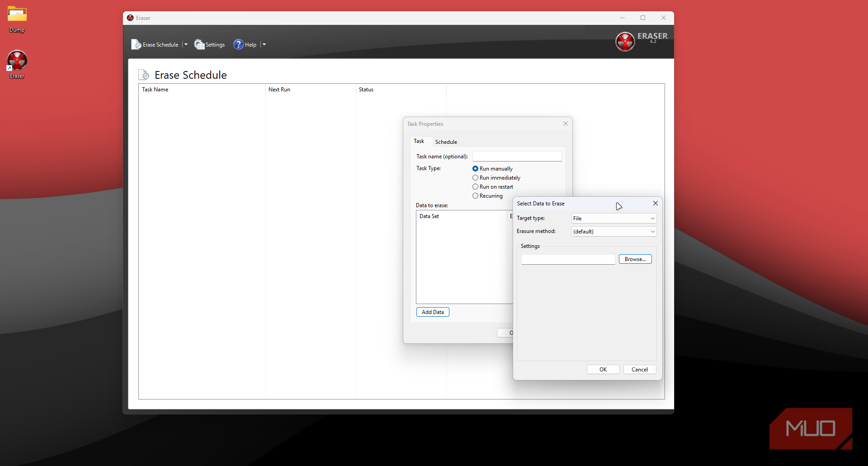Open the Erasure method combo box
The image size is (868, 466).
pos(613,232)
